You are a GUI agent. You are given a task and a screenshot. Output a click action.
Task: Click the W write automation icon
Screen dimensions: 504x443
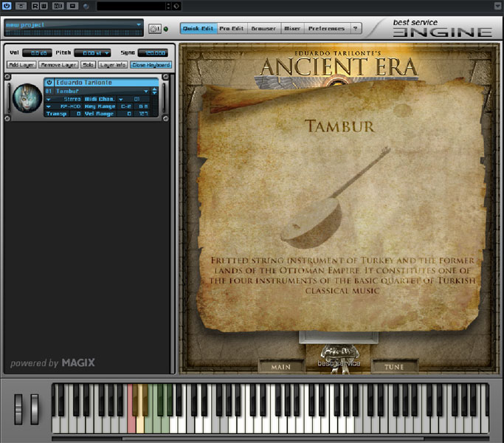44,6
